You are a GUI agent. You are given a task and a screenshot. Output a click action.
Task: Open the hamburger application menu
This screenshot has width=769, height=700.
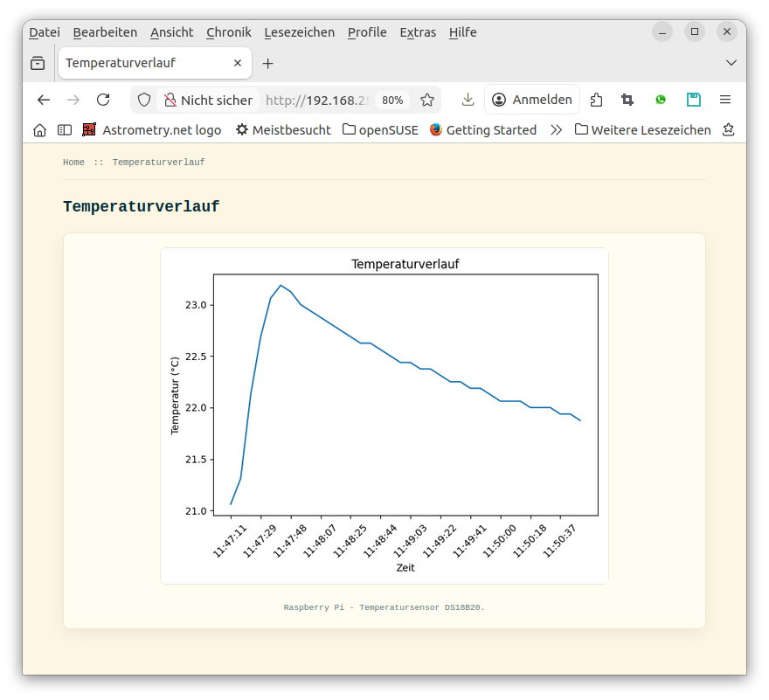point(725,100)
